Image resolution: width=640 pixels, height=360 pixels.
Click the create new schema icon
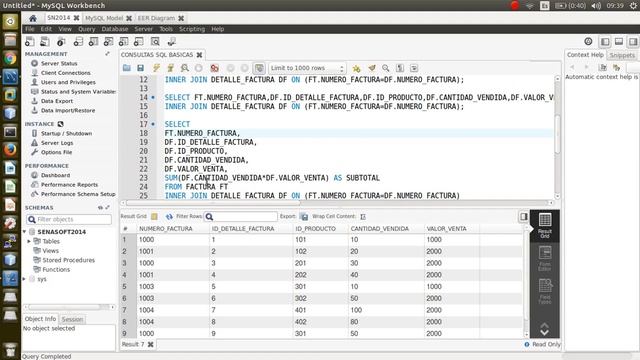[78, 41]
